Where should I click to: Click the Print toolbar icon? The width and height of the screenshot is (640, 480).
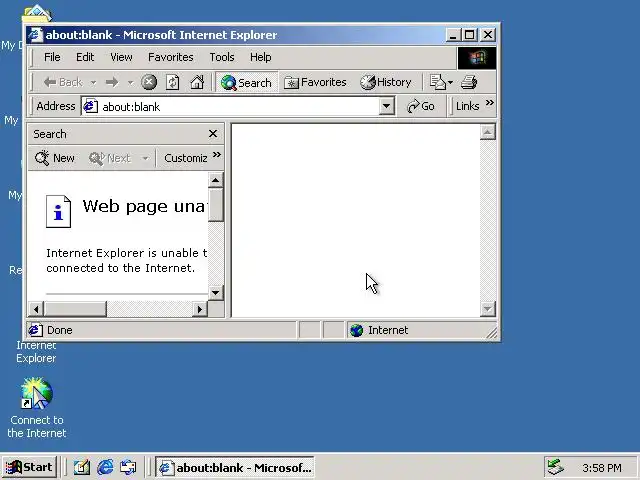click(469, 82)
